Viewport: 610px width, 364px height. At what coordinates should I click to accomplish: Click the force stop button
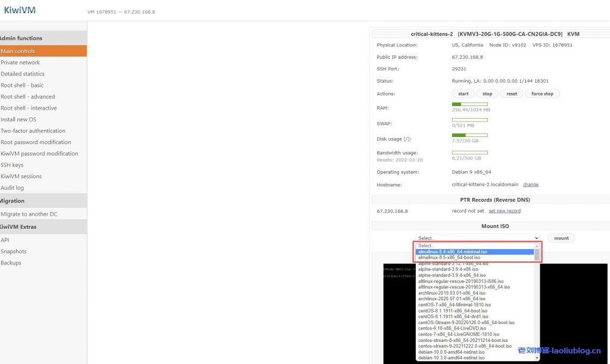coord(542,94)
